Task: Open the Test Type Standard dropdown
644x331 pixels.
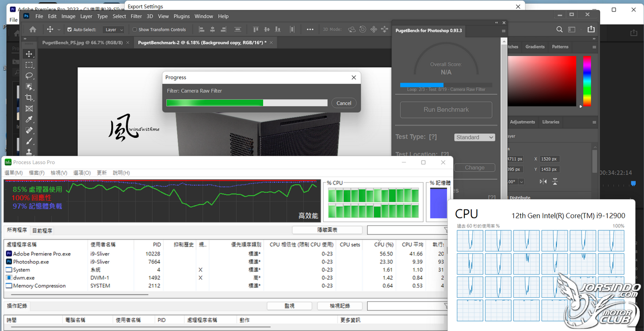Action: 474,137
